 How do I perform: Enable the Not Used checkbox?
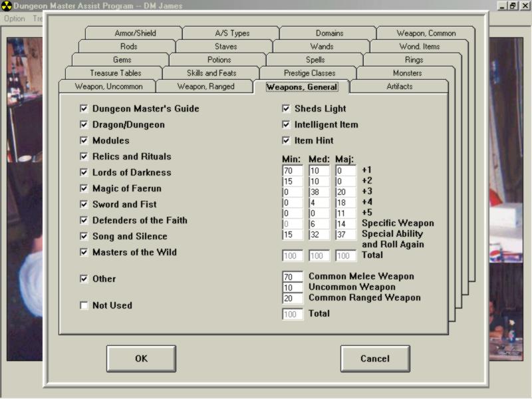(84, 305)
